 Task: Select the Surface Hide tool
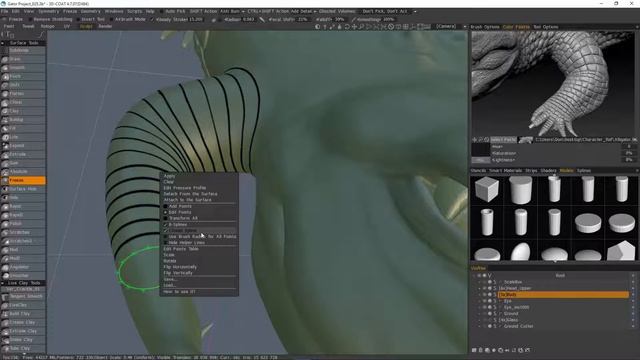click(23, 189)
